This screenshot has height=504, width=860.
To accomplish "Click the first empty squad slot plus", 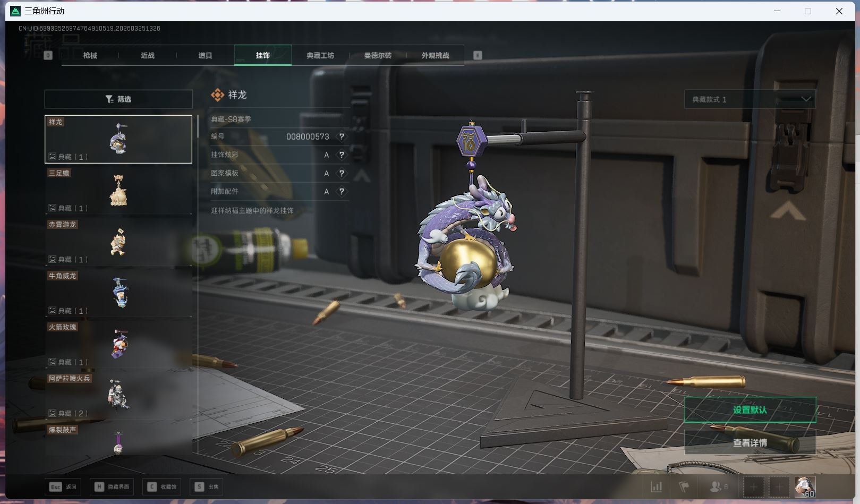I will [753, 486].
